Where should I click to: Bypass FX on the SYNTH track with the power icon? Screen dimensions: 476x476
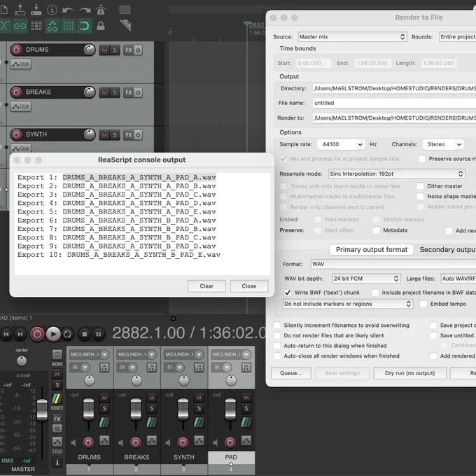[x=138, y=135]
